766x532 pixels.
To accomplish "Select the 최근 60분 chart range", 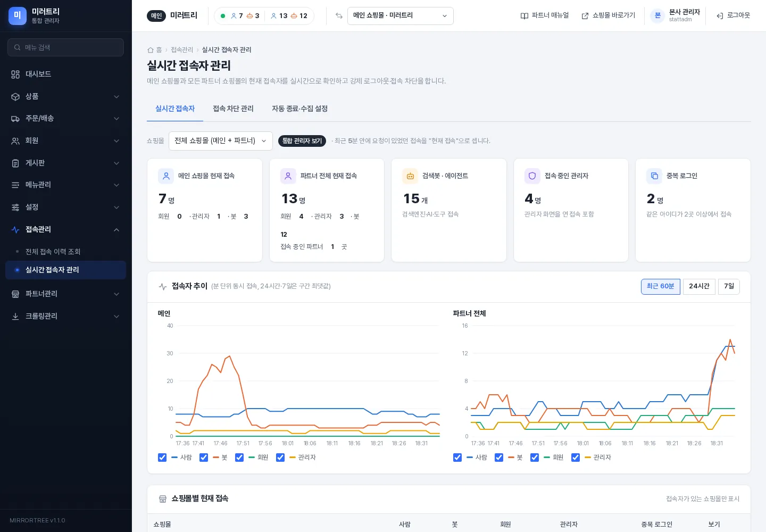I will click(x=661, y=286).
